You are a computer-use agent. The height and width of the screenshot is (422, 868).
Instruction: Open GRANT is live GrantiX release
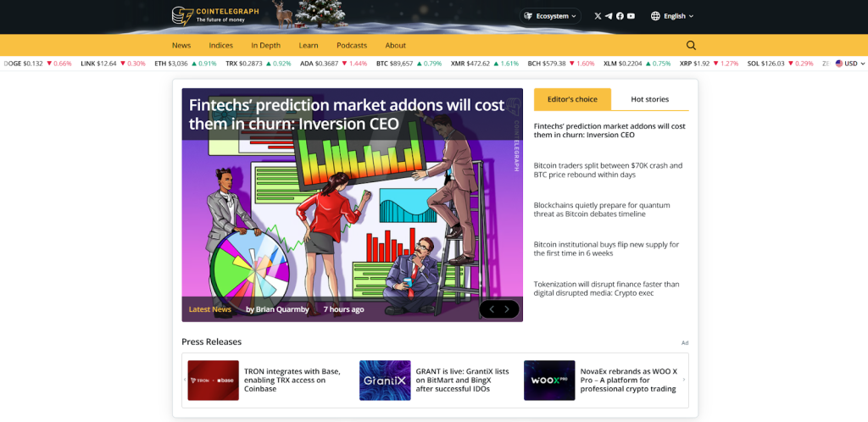point(462,380)
